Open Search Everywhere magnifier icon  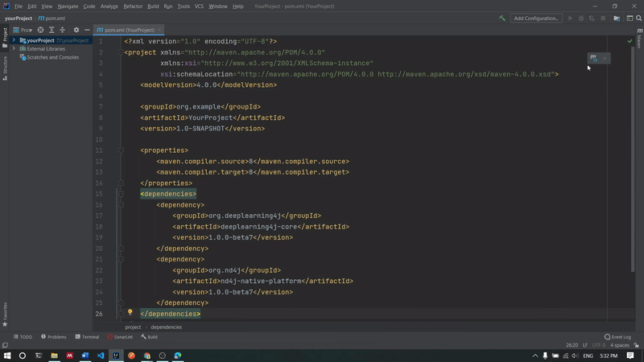tap(639, 18)
